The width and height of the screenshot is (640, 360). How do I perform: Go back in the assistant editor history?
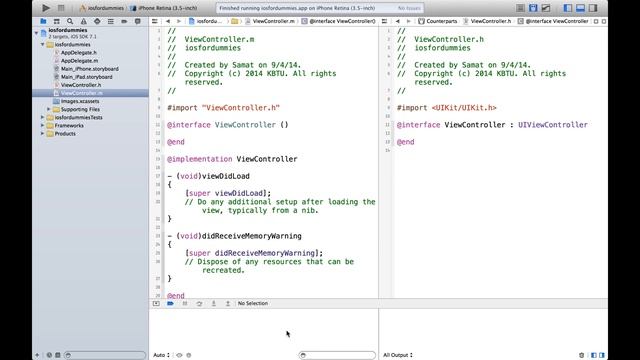(398, 21)
